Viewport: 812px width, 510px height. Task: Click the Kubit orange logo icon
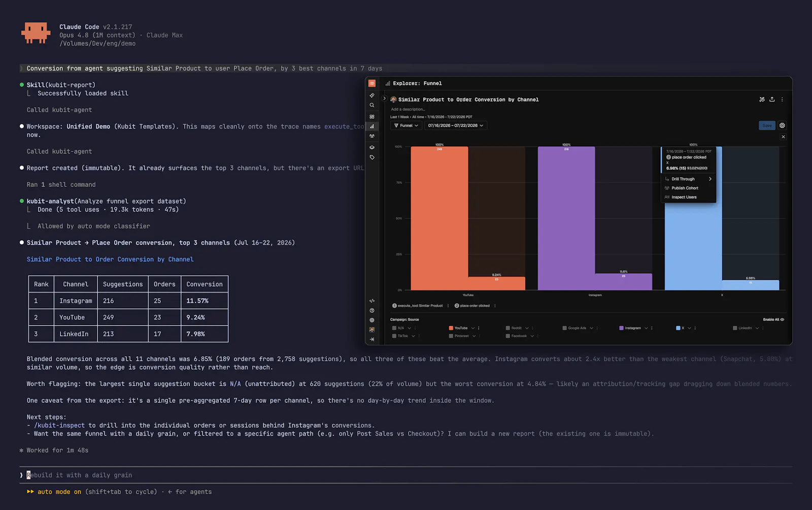372,83
